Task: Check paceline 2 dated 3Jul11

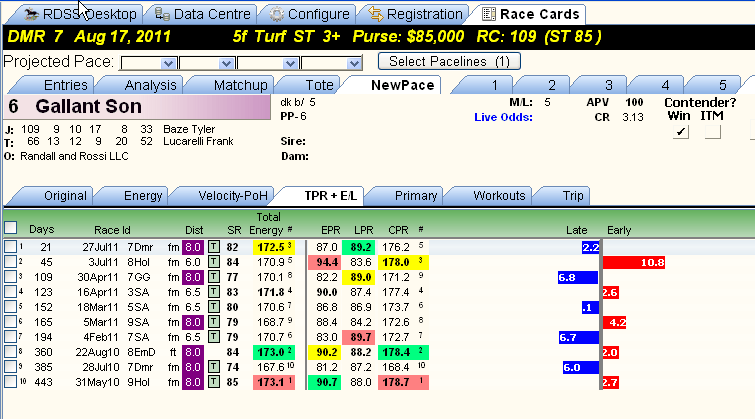Action: pos(10,262)
